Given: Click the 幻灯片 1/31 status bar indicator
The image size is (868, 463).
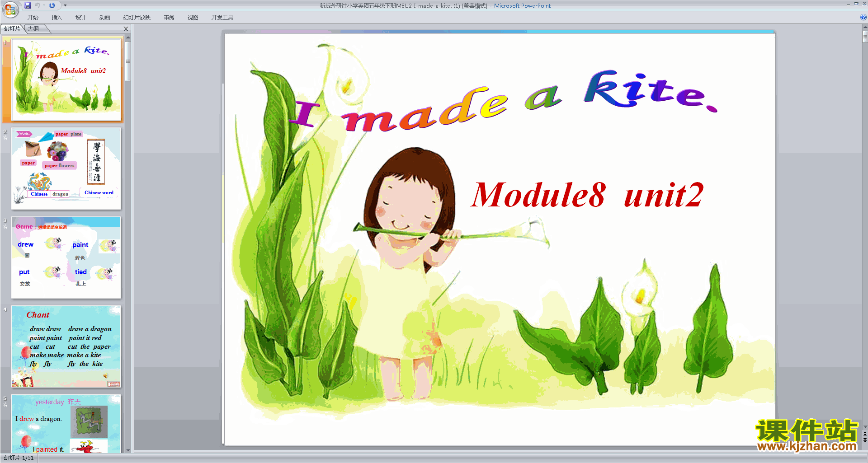Looking at the screenshot, I should pyautogui.click(x=19, y=458).
